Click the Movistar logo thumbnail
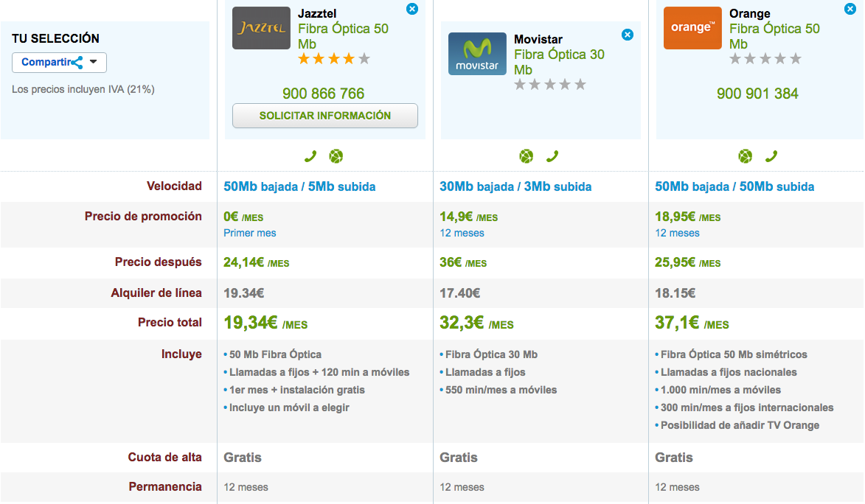This screenshot has height=504, width=865. pyautogui.click(x=477, y=54)
